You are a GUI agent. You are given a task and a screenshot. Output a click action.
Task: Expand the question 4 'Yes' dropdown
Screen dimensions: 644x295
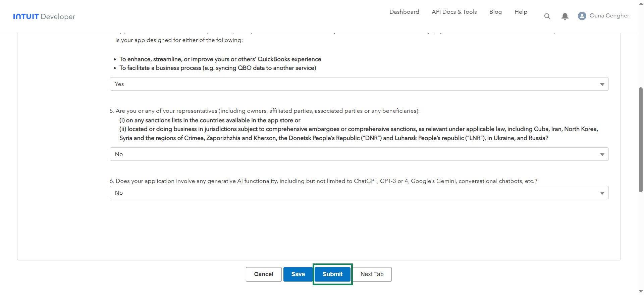pyautogui.click(x=359, y=84)
